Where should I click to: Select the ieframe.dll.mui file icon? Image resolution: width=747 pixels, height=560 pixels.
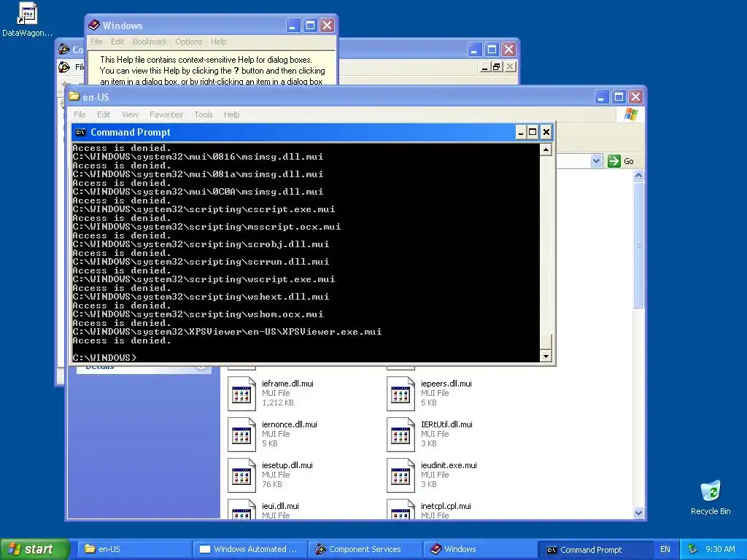click(x=241, y=394)
